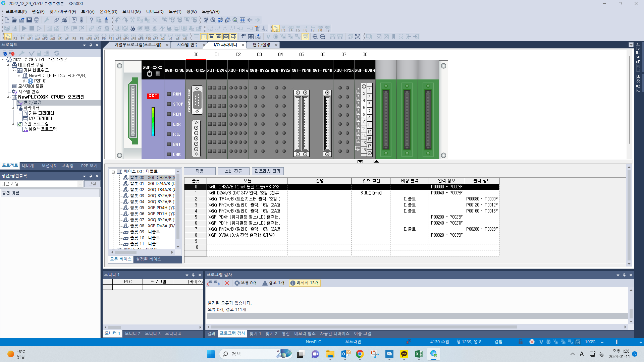Click the red error X status icon
This screenshot has height=362, width=644.
(532, 342)
